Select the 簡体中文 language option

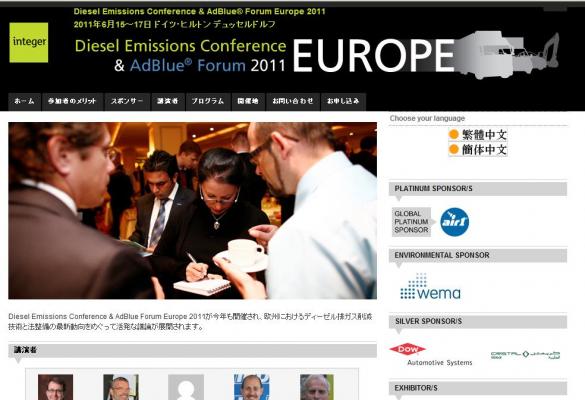click(478, 150)
